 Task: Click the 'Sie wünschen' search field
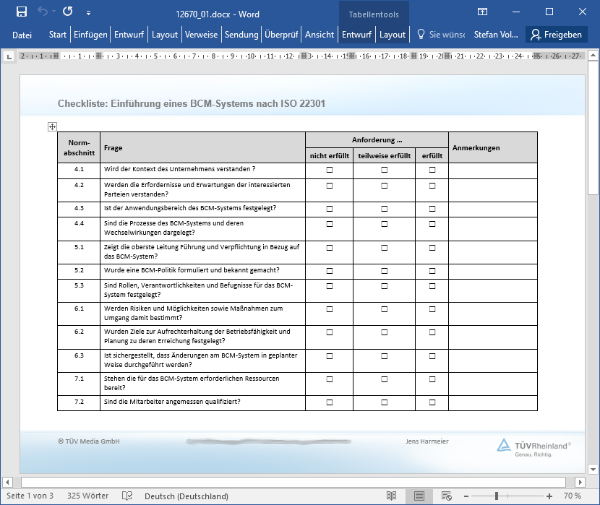click(x=447, y=34)
